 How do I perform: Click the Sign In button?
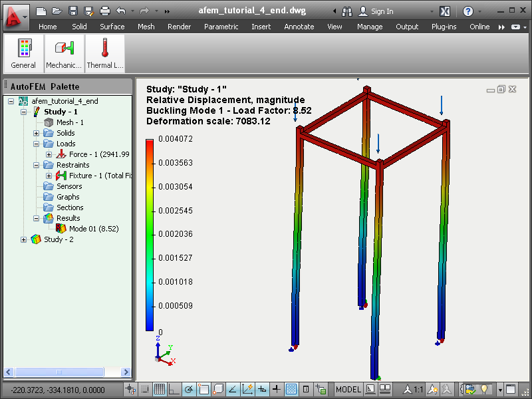376,11
